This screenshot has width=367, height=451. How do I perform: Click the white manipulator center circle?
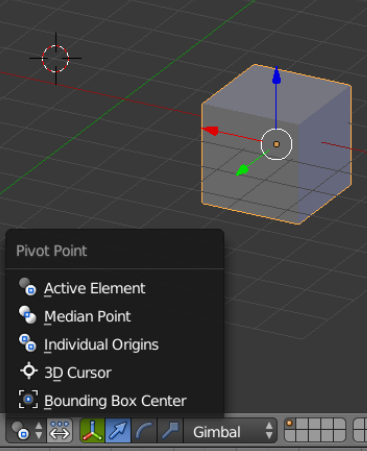pos(276,144)
